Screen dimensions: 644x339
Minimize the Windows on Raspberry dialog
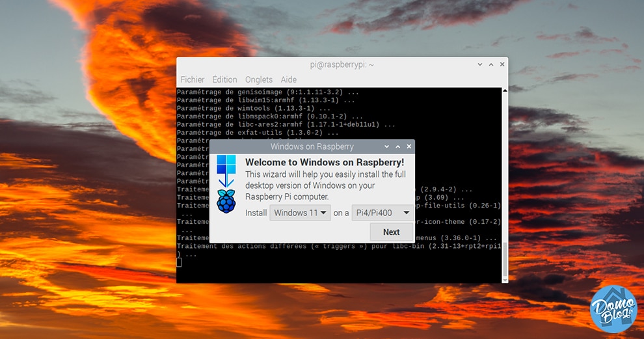[386, 146]
